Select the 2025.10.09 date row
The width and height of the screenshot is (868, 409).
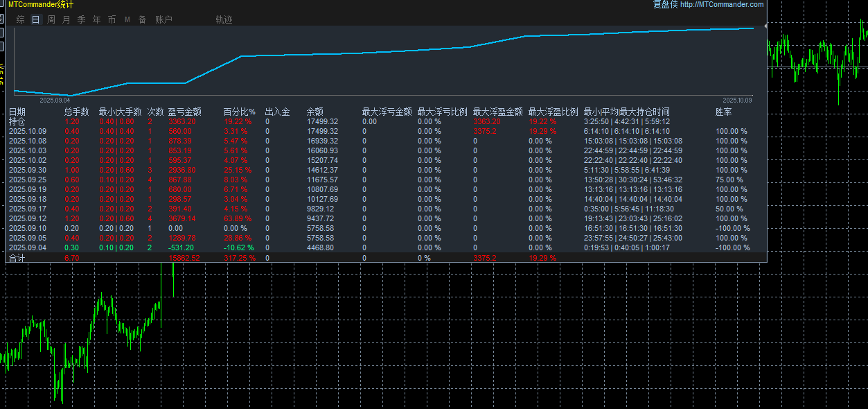[28, 131]
